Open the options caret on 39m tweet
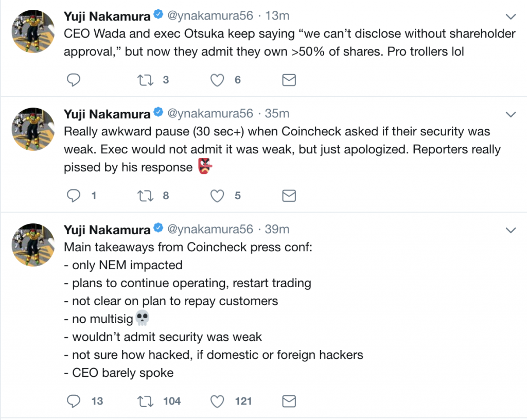This screenshot has height=420, width=527. (511, 230)
